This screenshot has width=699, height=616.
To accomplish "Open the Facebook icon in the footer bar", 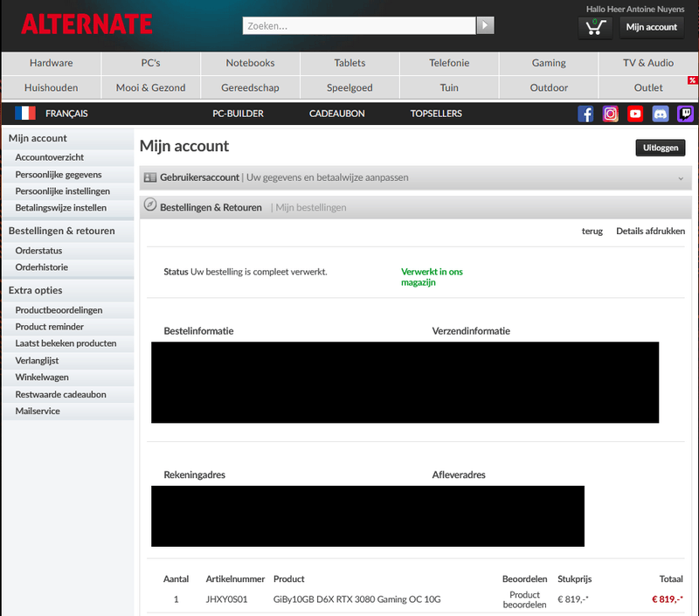I will [x=585, y=114].
